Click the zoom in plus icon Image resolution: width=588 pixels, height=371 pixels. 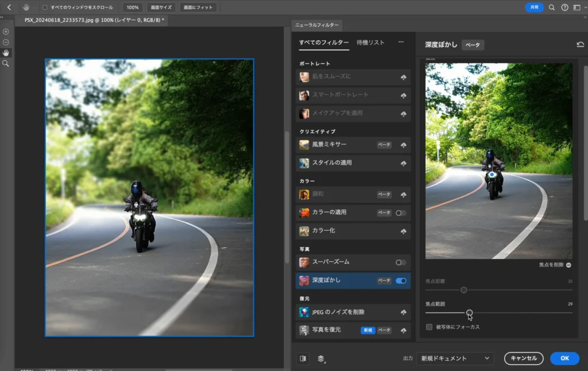tap(6, 32)
